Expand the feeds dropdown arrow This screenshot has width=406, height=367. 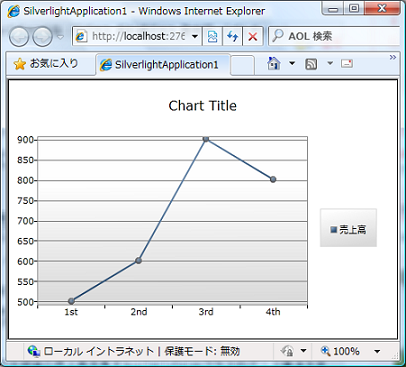click(330, 63)
